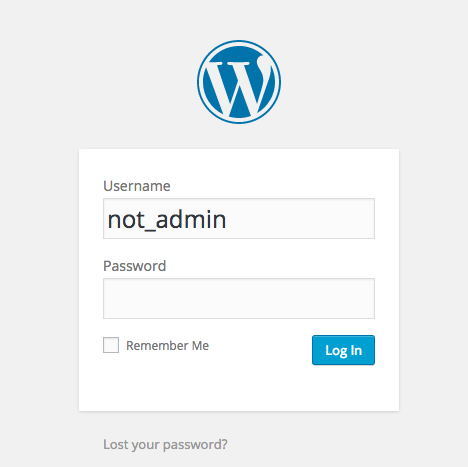The width and height of the screenshot is (468, 467).
Task: Enable staying logged in with Remember Me
Action: pyautogui.click(x=111, y=345)
